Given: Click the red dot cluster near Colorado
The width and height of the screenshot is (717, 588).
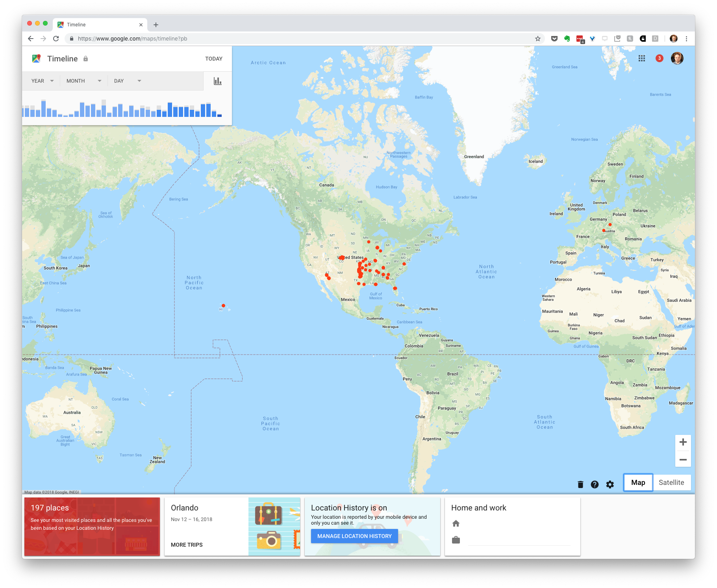Looking at the screenshot, I should pyautogui.click(x=341, y=258).
